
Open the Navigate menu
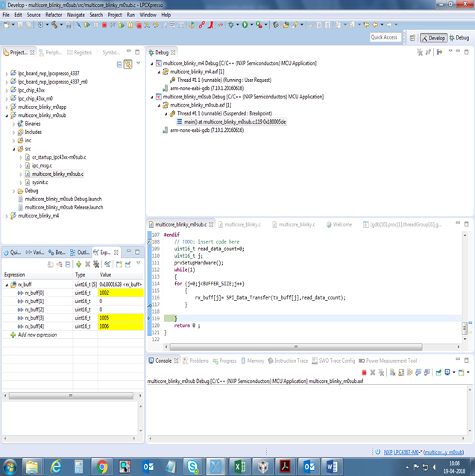[75, 15]
